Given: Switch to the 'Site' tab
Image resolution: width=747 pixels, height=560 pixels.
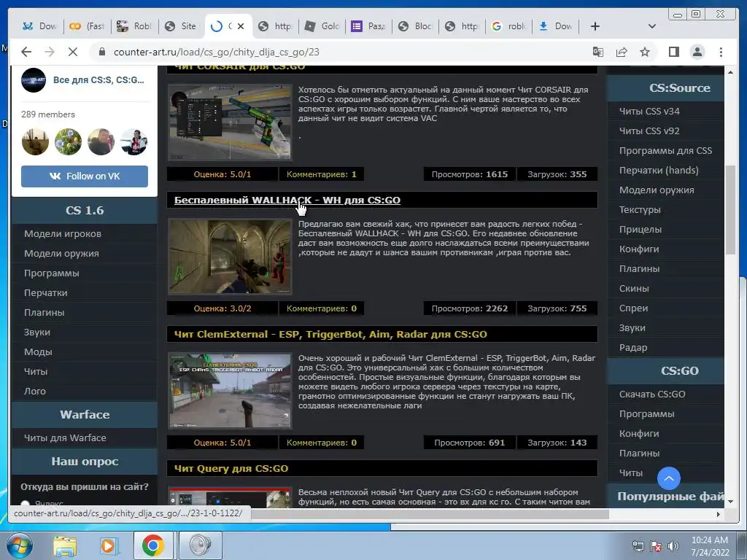Looking at the screenshot, I should (181, 26).
